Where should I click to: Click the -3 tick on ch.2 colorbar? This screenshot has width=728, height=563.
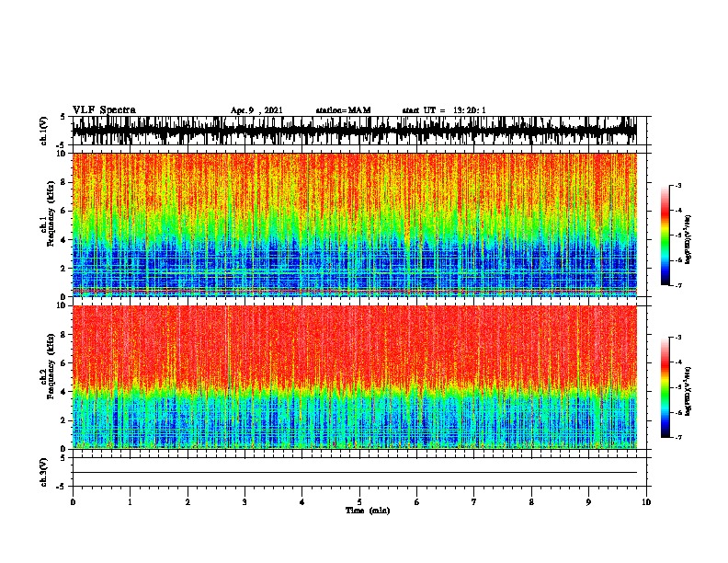point(677,338)
